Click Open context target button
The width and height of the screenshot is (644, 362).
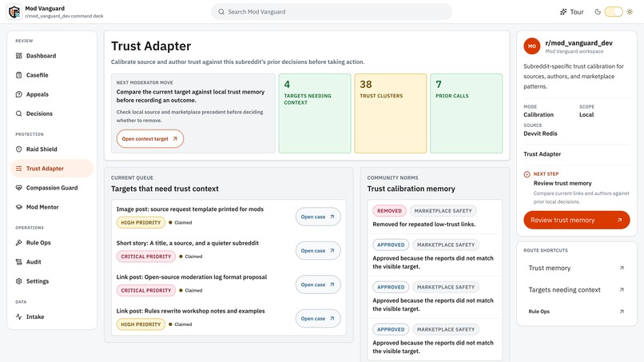point(150,139)
